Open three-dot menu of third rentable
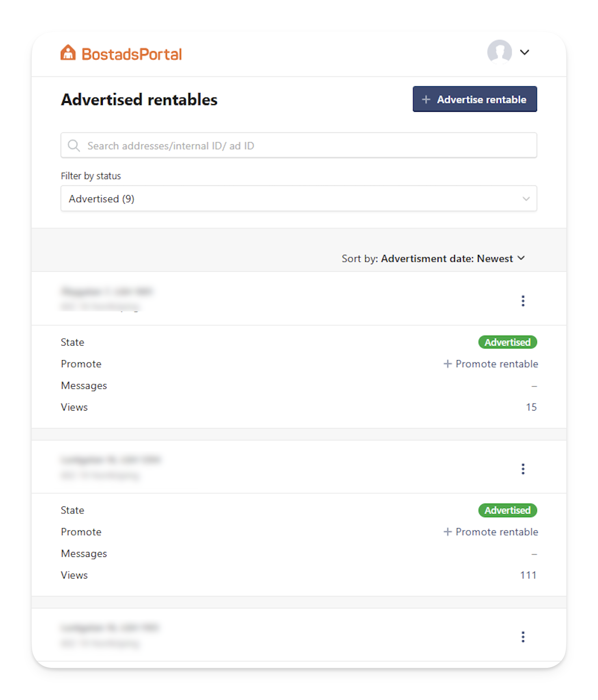 (523, 637)
